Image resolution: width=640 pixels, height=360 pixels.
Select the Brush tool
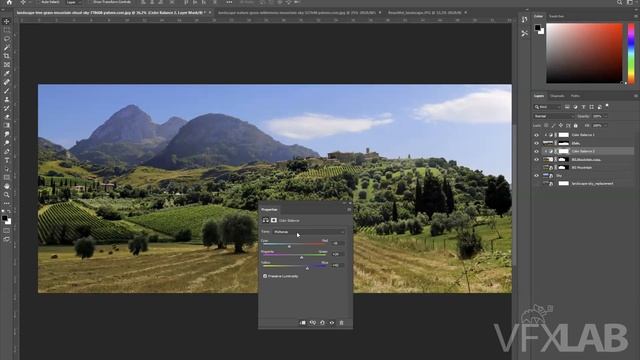pyautogui.click(x=7, y=91)
